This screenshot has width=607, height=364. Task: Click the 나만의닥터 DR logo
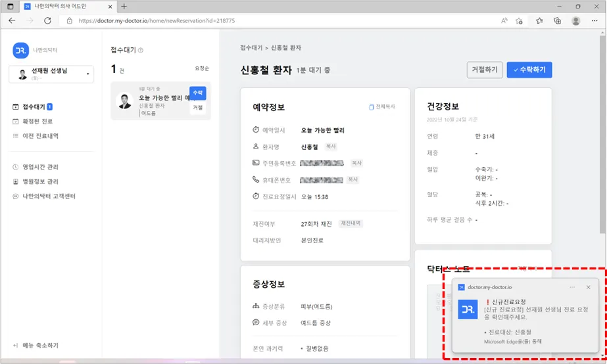[x=20, y=51]
